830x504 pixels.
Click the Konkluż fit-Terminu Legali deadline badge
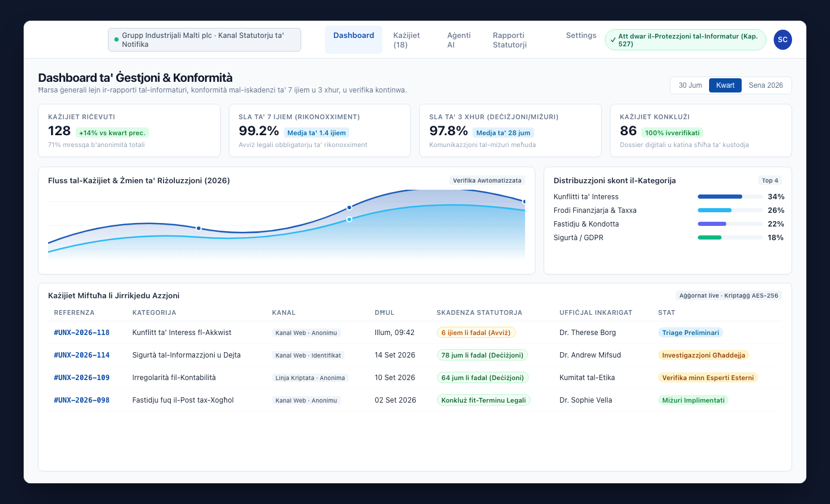tap(484, 400)
